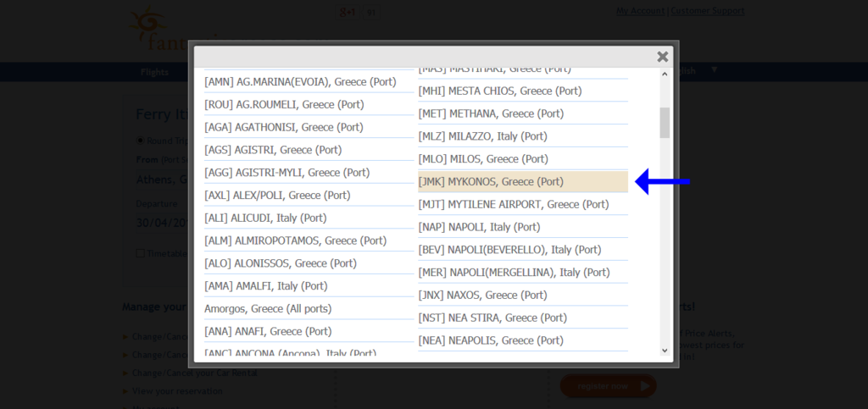Select [JMK] MYKONOS, Greece port
Image resolution: width=868 pixels, height=409 pixels.
(523, 181)
